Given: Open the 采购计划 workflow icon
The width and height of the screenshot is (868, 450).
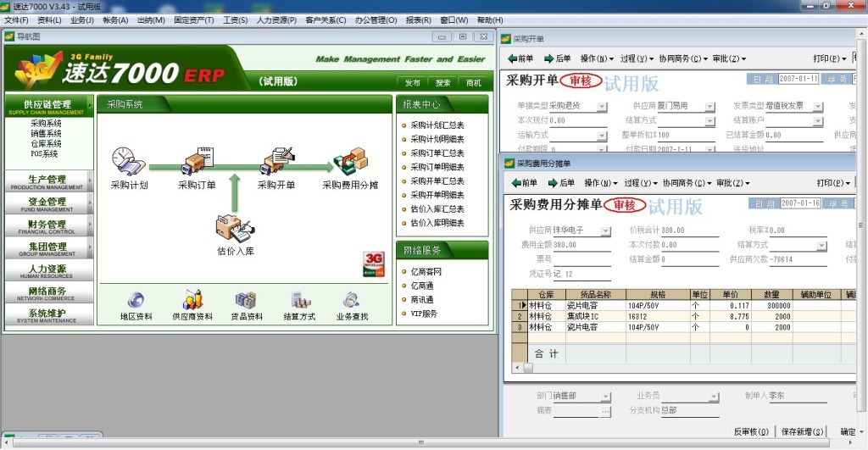Looking at the screenshot, I should [129, 161].
